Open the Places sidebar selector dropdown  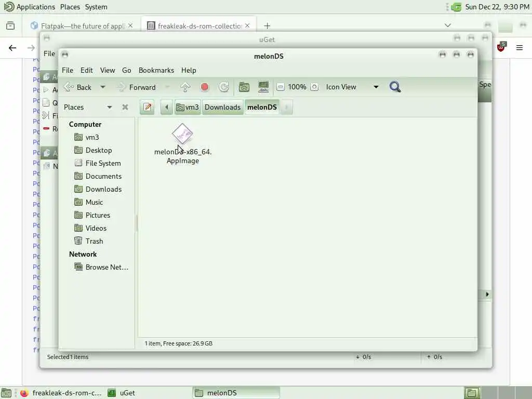[x=87, y=107]
